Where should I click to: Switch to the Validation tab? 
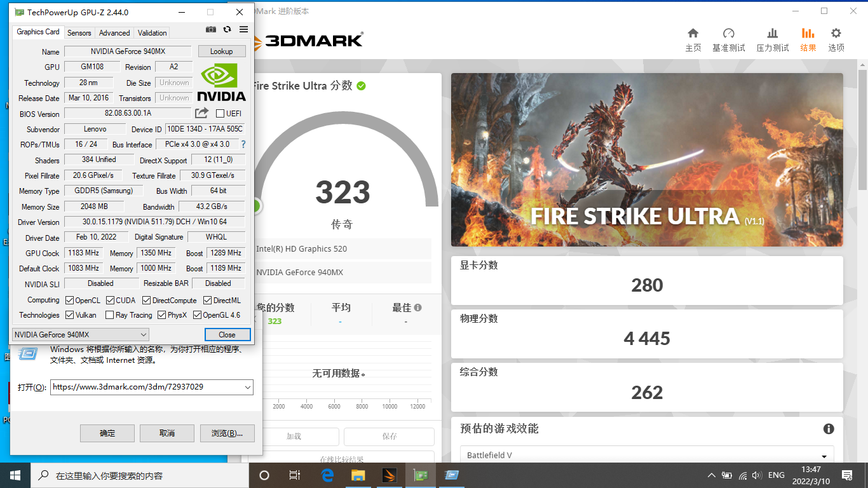153,32
